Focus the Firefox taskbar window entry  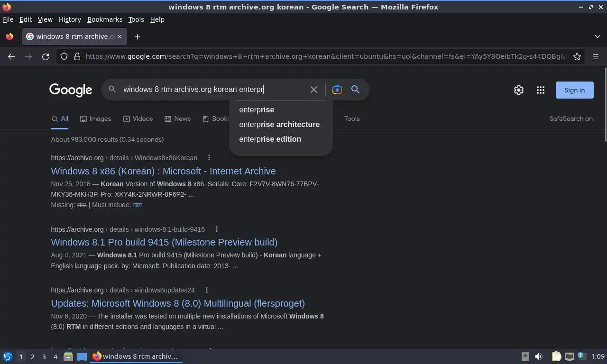point(136,356)
